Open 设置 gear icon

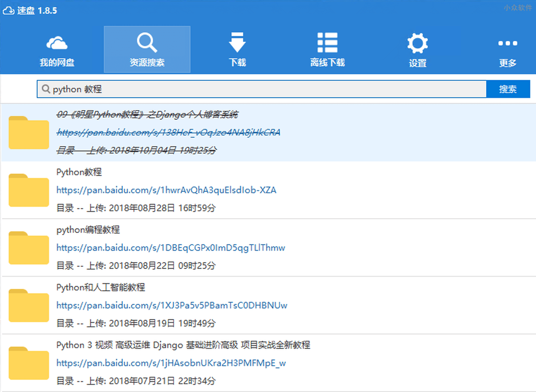417,43
